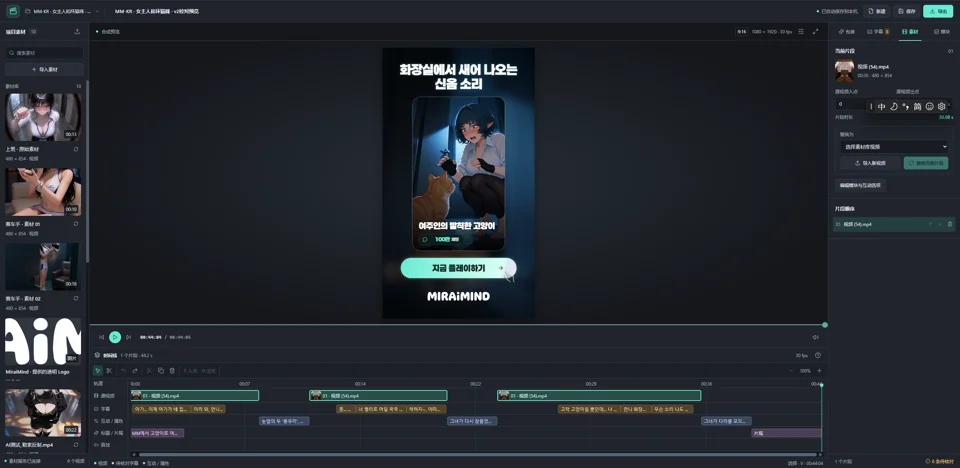Select the asset thumbnail with 00:18 duration

(x=43, y=266)
